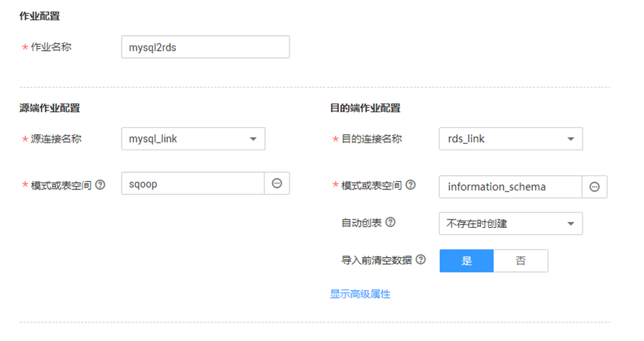644x341 pixels.
Task: Click the 目的端作业配置 section heading
Action: pos(365,108)
